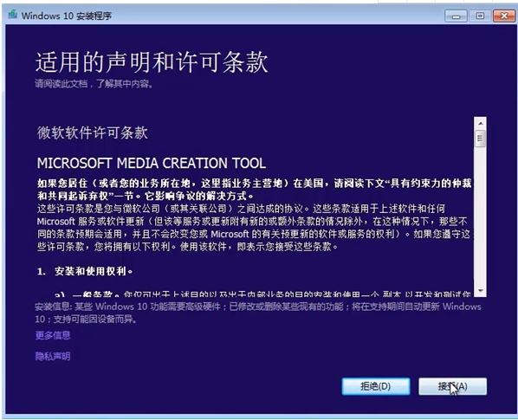Click the section title 1. 安装和使用权利

(85, 271)
